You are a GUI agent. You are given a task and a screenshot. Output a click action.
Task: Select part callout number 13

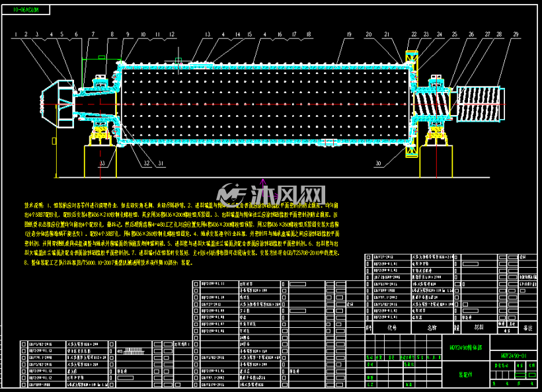click(208, 34)
